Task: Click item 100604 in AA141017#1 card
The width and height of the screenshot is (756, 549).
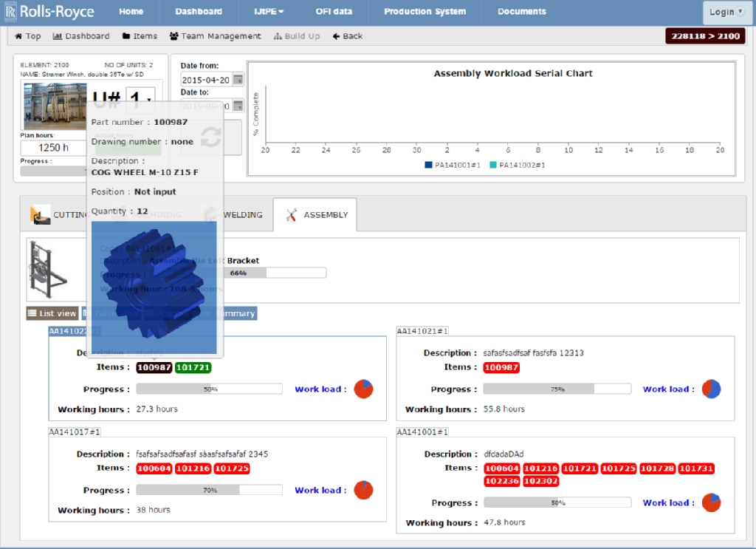Action: tap(154, 468)
